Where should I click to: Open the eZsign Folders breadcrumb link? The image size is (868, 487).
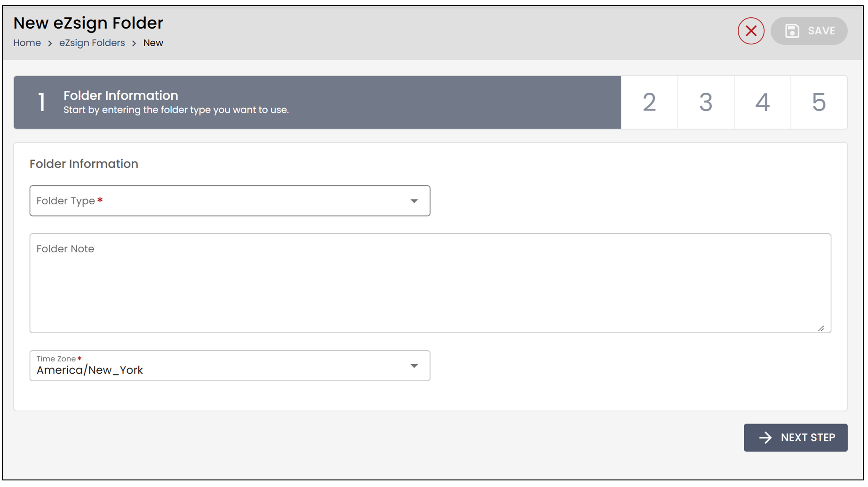tap(92, 43)
